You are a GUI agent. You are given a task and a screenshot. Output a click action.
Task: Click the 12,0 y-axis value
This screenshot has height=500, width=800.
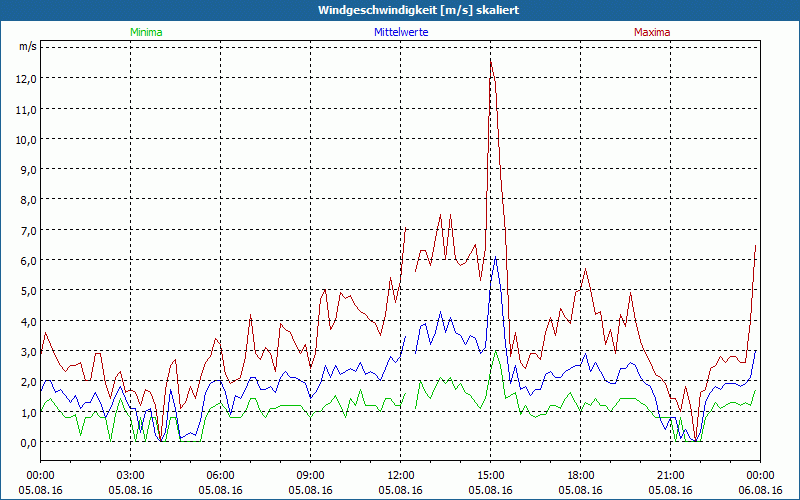pos(28,79)
